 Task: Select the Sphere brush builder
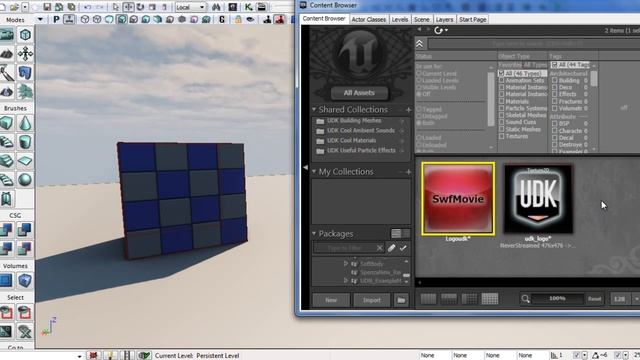click(25, 180)
